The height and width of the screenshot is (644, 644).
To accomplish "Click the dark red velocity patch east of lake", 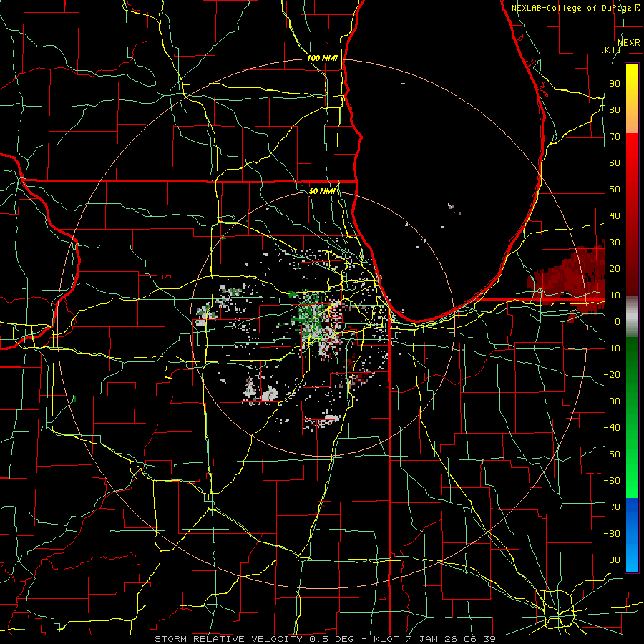I will click(572, 279).
